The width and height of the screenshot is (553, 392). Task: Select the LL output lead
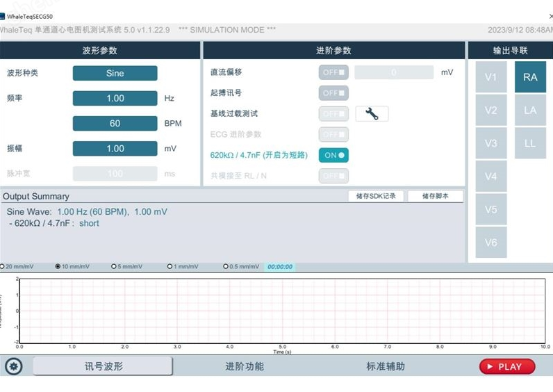point(530,143)
